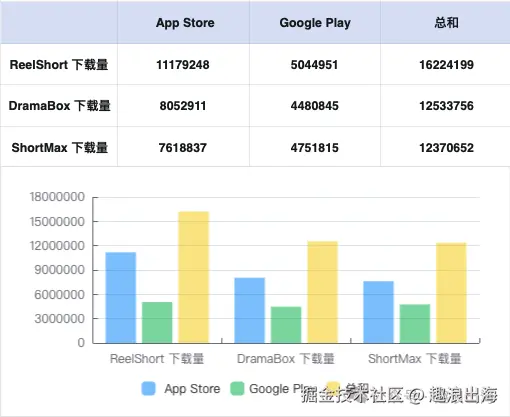Click DramaBox's green Google Play bar

click(x=286, y=325)
